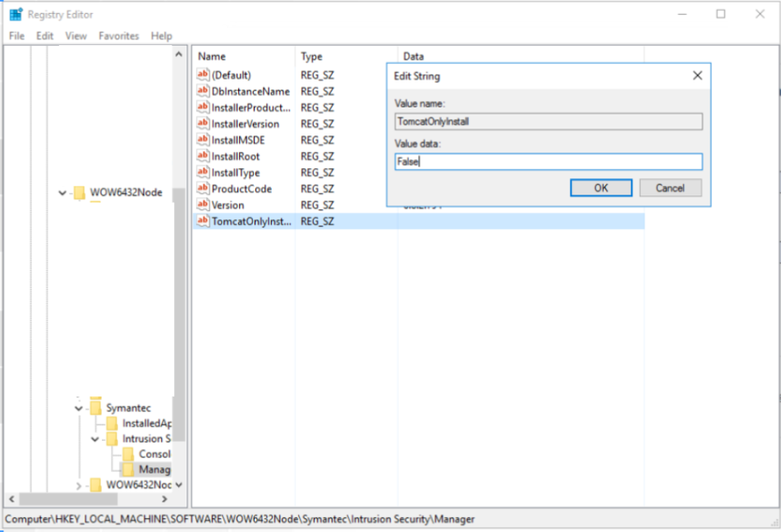The image size is (781, 532).
Task: Click the Manag folder icon
Action: click(x=128, y=470)
